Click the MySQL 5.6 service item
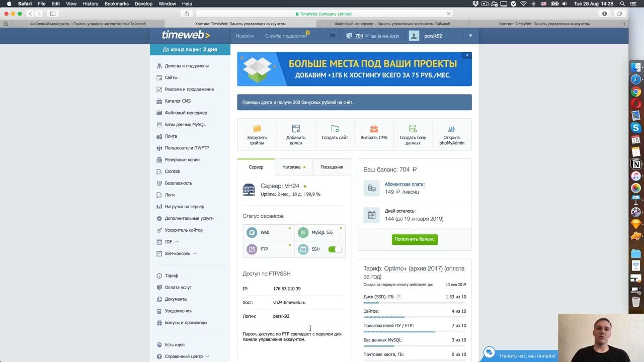This screenshot has width=644, height=362. click(320, 232)
